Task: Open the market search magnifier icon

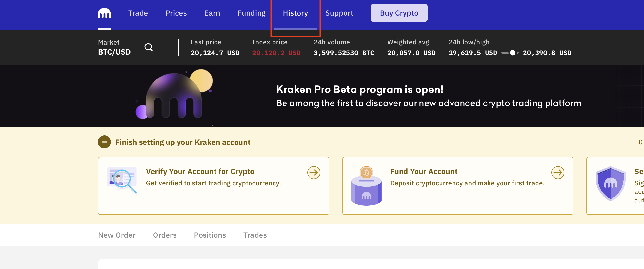Action: point(148,47)
